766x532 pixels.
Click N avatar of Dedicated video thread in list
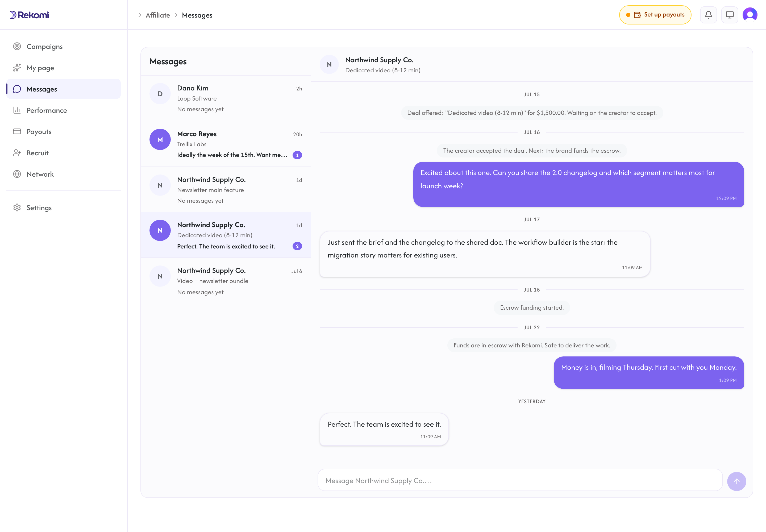click(160, 230)
